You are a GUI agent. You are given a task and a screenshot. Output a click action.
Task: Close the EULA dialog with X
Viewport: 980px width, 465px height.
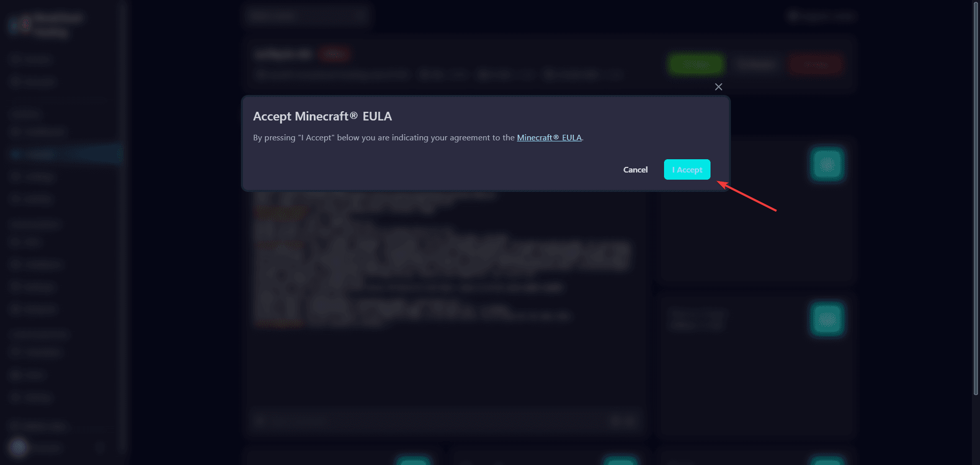[719, 87]
